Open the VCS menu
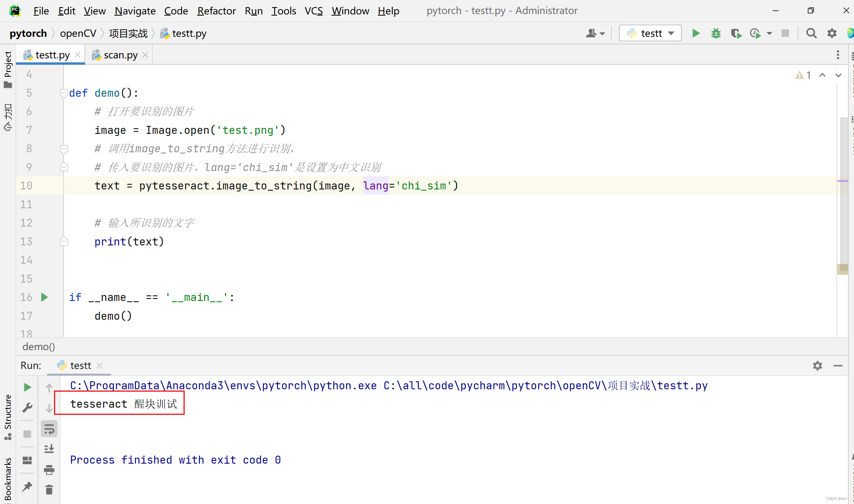 point(313,11)
